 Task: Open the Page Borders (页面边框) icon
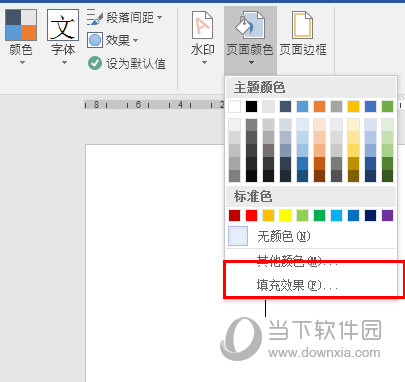tap(303, 25)
